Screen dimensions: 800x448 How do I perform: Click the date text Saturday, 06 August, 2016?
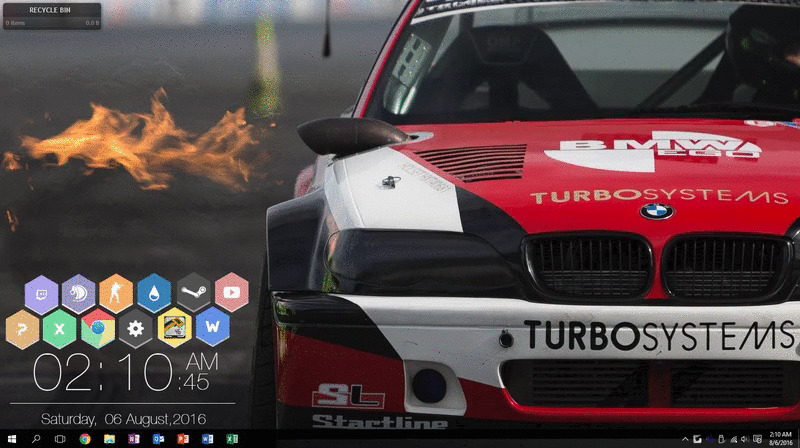[x=123, y=419]
